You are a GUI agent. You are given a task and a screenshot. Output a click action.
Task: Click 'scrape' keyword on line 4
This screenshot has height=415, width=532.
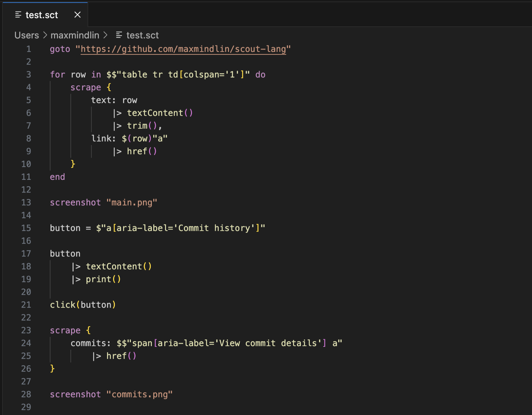(86, 87)
